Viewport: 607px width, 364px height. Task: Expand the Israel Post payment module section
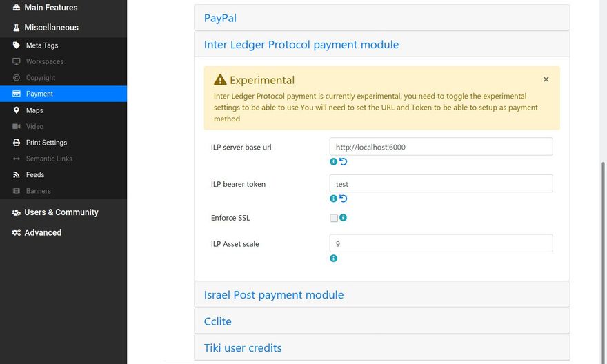[x=274, y=295]
